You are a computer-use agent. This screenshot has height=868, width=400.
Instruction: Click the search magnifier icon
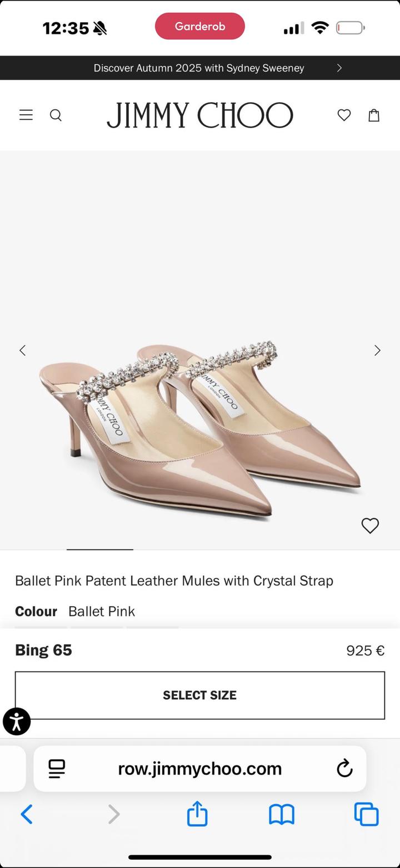(56, 115)
